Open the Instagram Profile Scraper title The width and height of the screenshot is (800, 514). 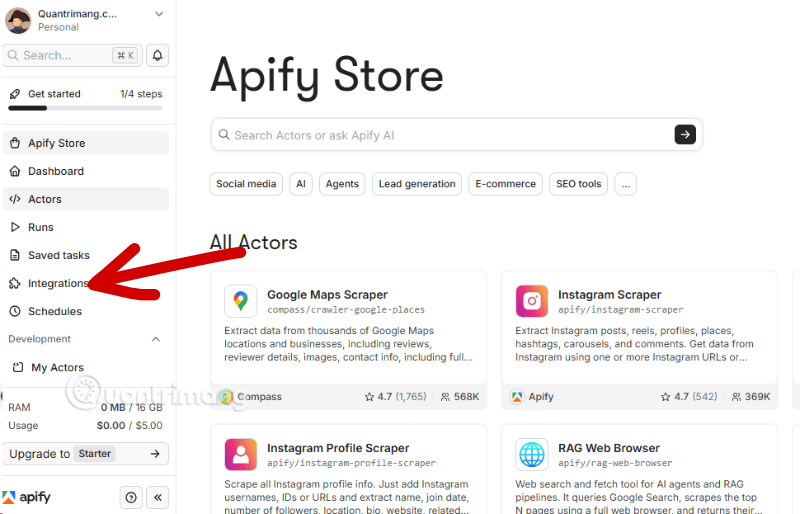[x=338, y=448]
